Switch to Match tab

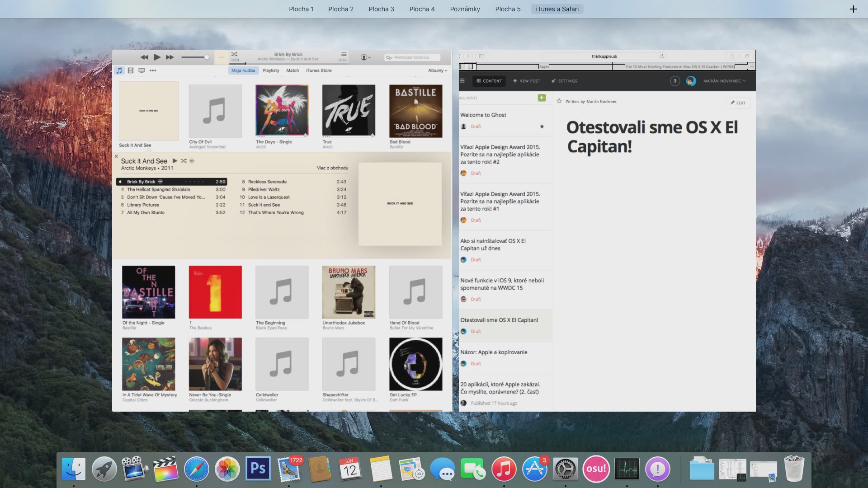292,70
